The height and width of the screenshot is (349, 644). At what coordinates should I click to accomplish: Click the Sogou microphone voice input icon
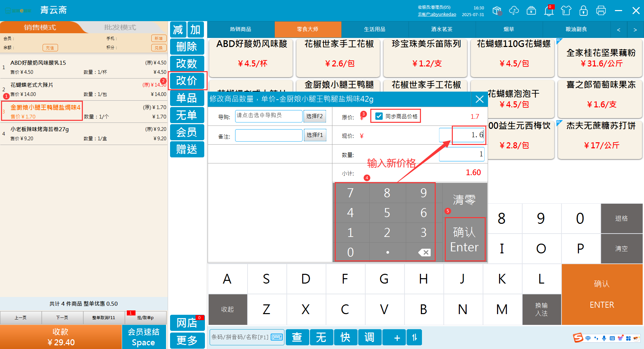(x=604, y=338)
